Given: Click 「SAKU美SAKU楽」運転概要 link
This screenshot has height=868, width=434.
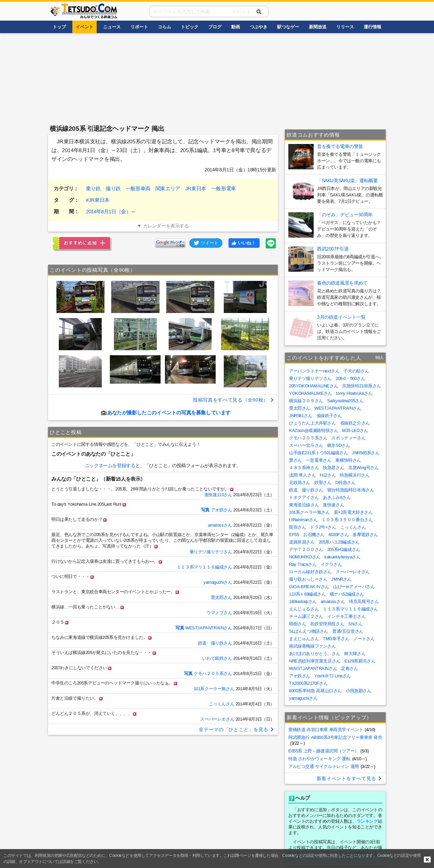Looking at the screenshot, I should pyautogui.click(x=347, y=180).
